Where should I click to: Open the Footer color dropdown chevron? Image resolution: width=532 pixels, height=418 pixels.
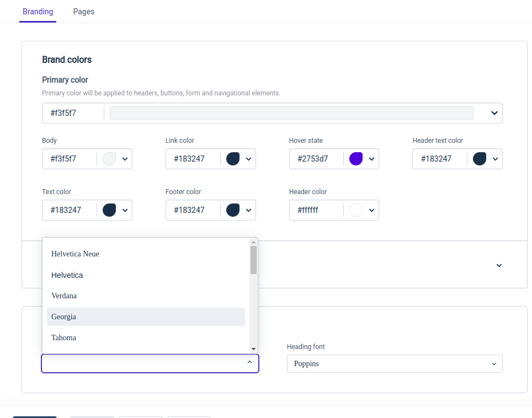pos(248,210)
